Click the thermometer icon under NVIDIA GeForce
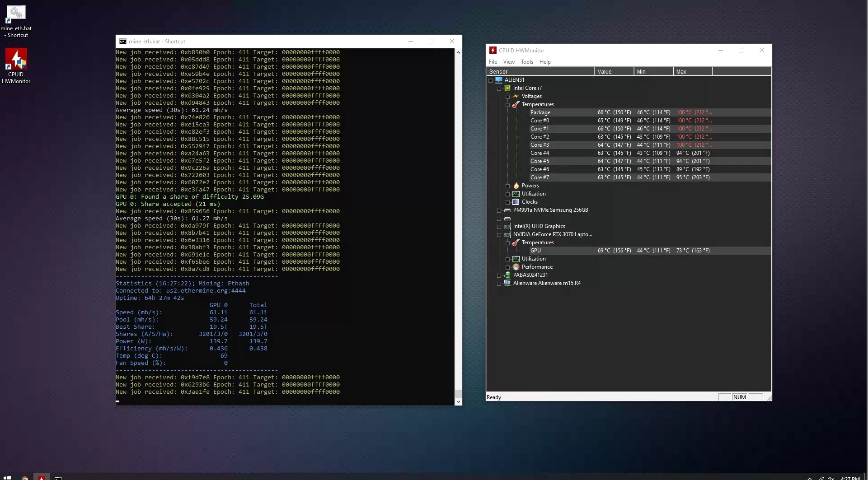This screenshot has width=868, height=480. pos(516,242)
